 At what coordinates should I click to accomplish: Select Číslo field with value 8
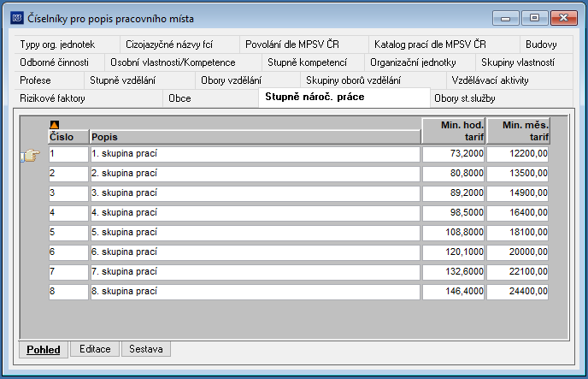(68, 292)
